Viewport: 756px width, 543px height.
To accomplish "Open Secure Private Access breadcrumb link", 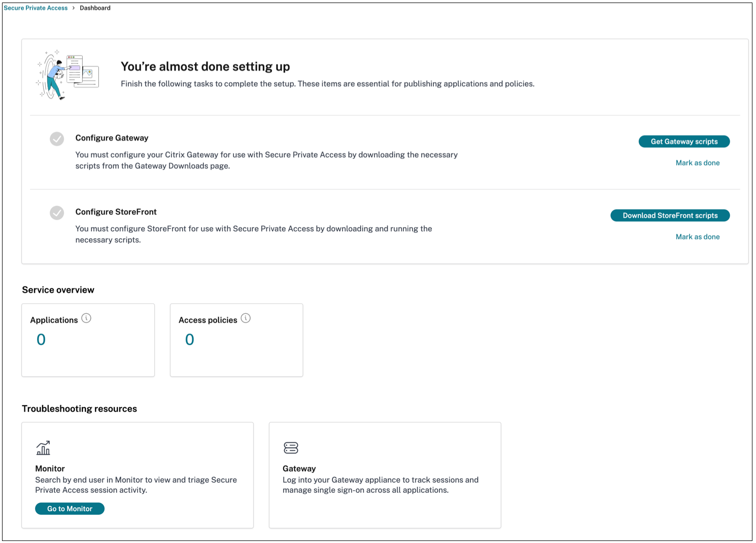I will (36, 8).
